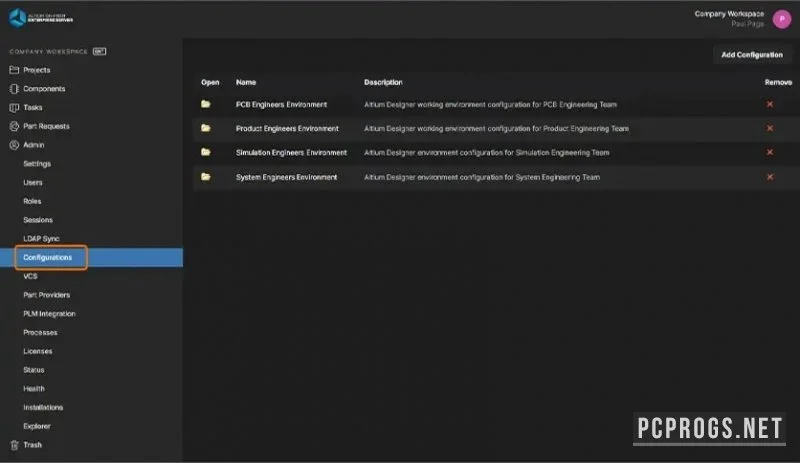Remove the Product Engineers Environment configuration

770,128
